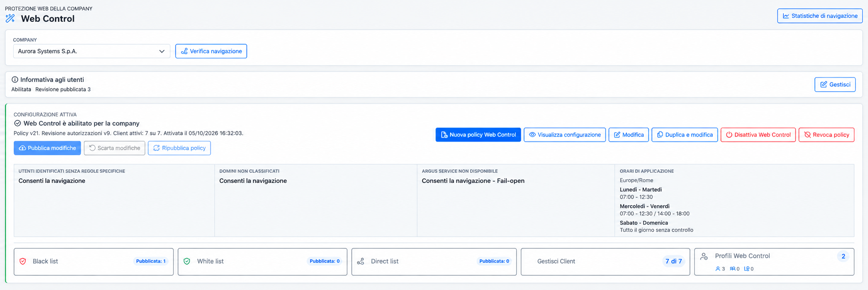Click the device count icon showing 0
Screen dimensions: 868x290
747,269
